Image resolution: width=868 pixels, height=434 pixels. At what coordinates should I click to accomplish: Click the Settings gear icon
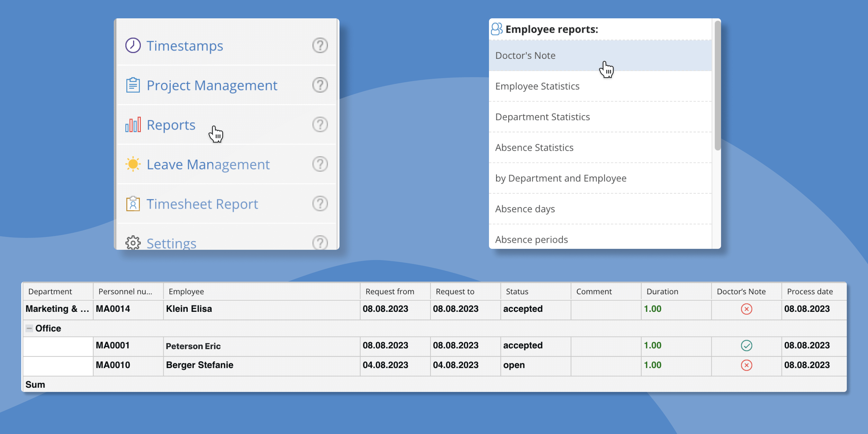pos(133,243)
